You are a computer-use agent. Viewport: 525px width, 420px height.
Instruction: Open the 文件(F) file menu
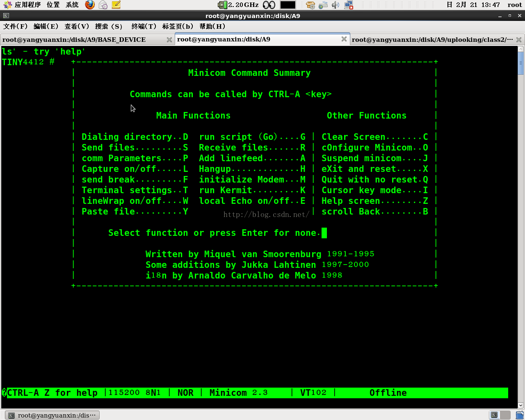16,26
